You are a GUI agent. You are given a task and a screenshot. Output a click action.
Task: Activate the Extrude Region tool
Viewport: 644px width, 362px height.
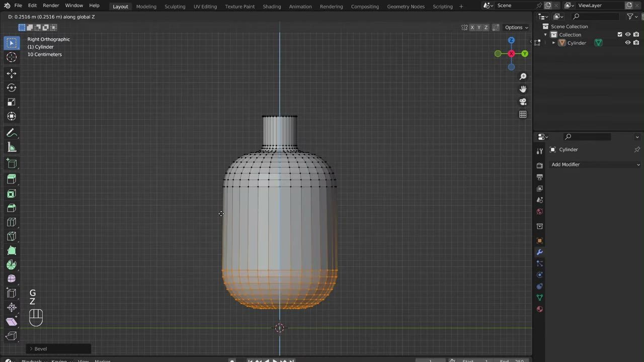pos(12,179)
